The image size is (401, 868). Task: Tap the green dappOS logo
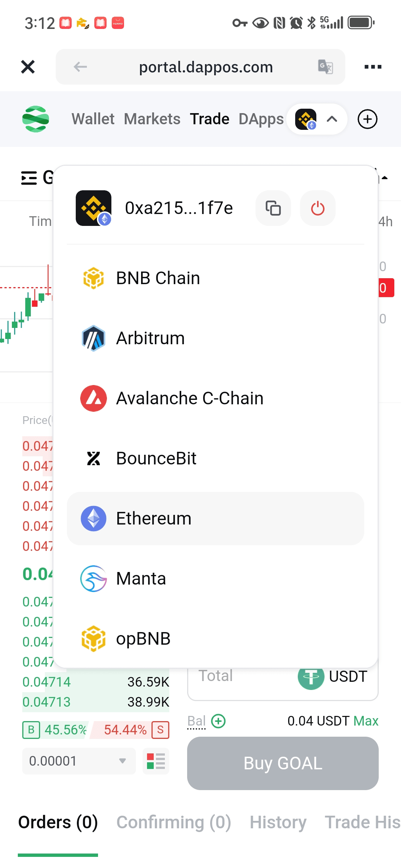[36, 119]
